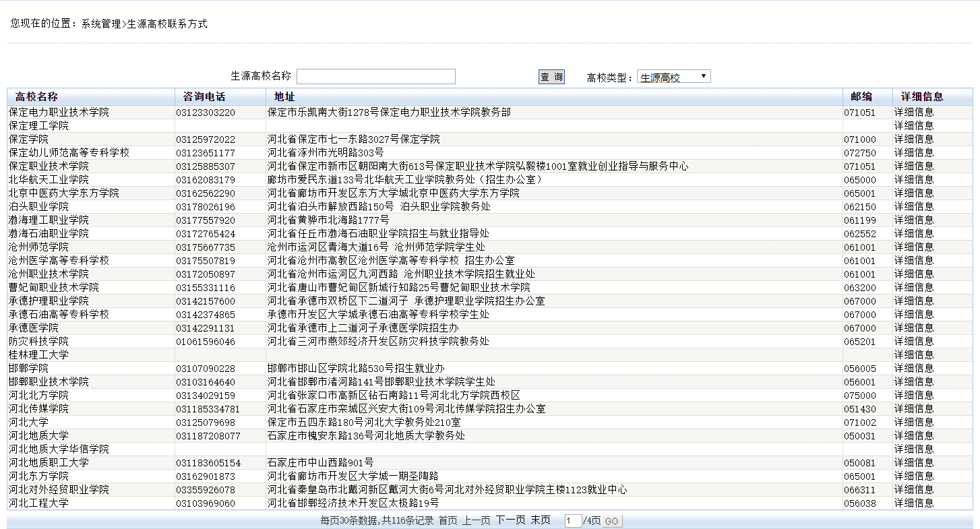
Task: Open 详细信息 for 承德医学院
Action: point(914,328)
